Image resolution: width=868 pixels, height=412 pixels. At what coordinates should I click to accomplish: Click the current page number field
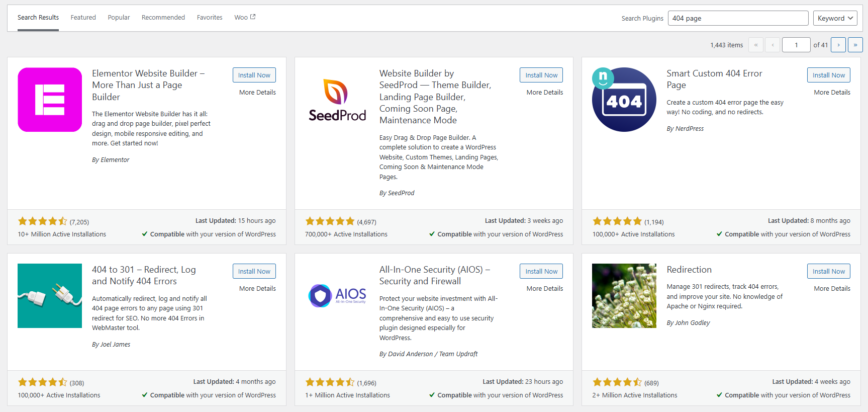click(x=796, y=45)
